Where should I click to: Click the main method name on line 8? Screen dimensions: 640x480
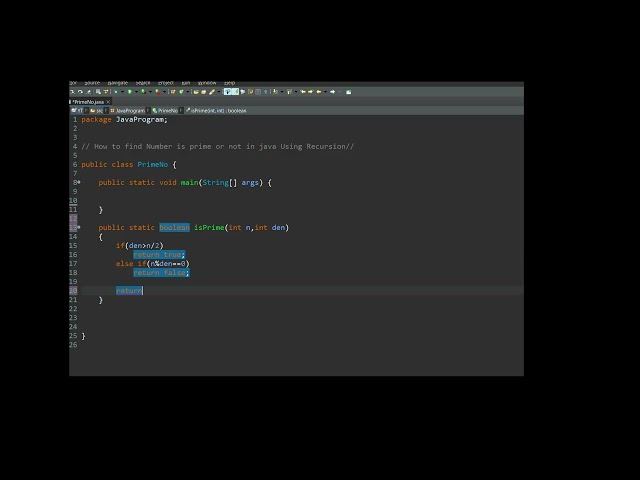189,182
